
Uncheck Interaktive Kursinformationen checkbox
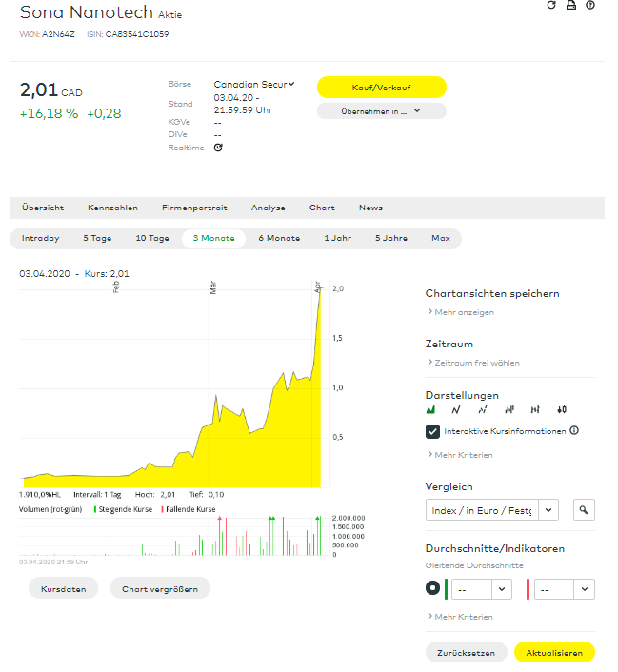(x=433, y=431)
